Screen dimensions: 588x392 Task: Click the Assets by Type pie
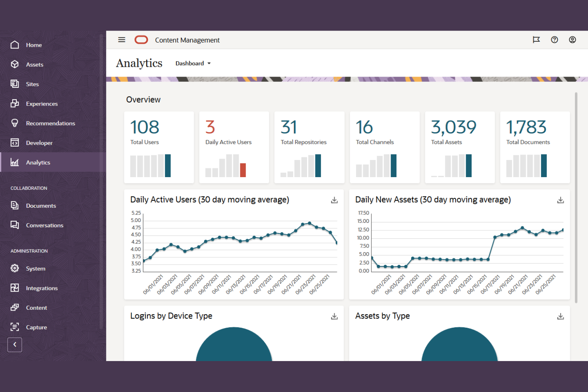(460, 344)
